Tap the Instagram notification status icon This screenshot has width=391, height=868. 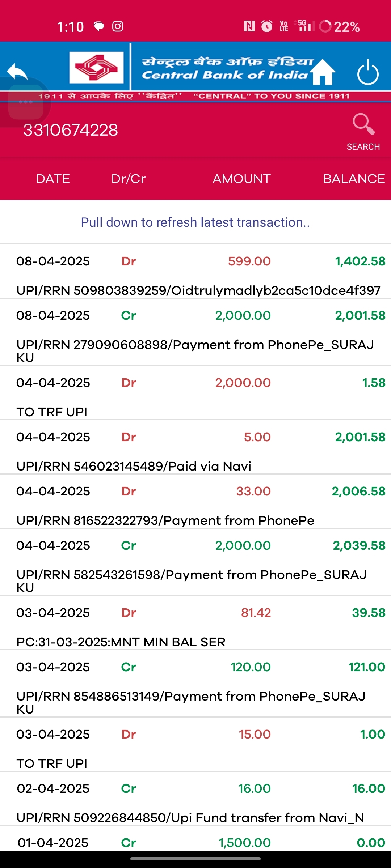coord(118,26)
